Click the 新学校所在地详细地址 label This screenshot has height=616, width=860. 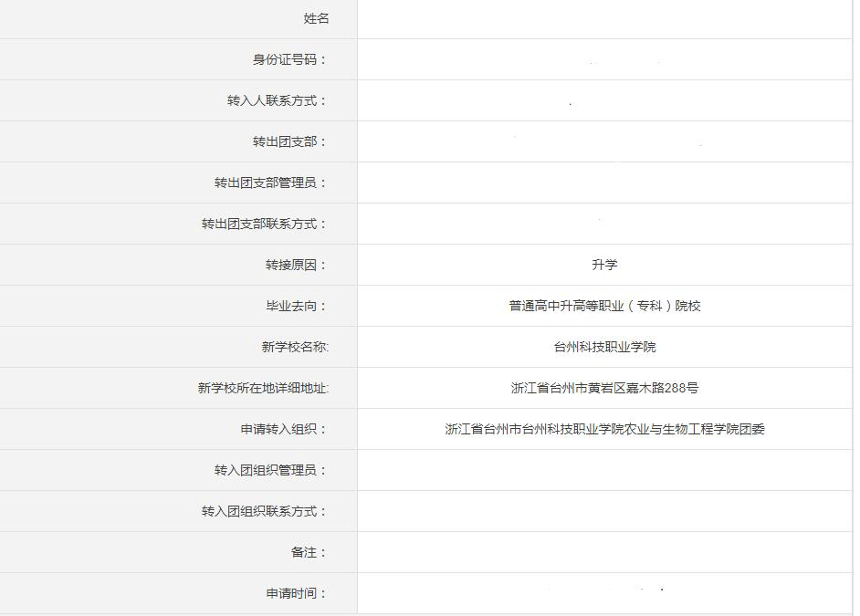[x=263, y=388]
